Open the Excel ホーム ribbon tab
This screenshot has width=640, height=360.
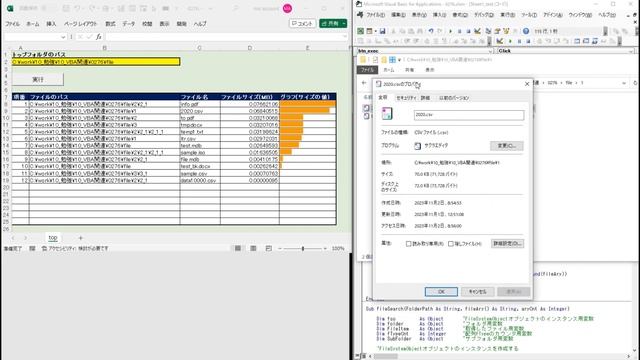click(x=33, y=24)
